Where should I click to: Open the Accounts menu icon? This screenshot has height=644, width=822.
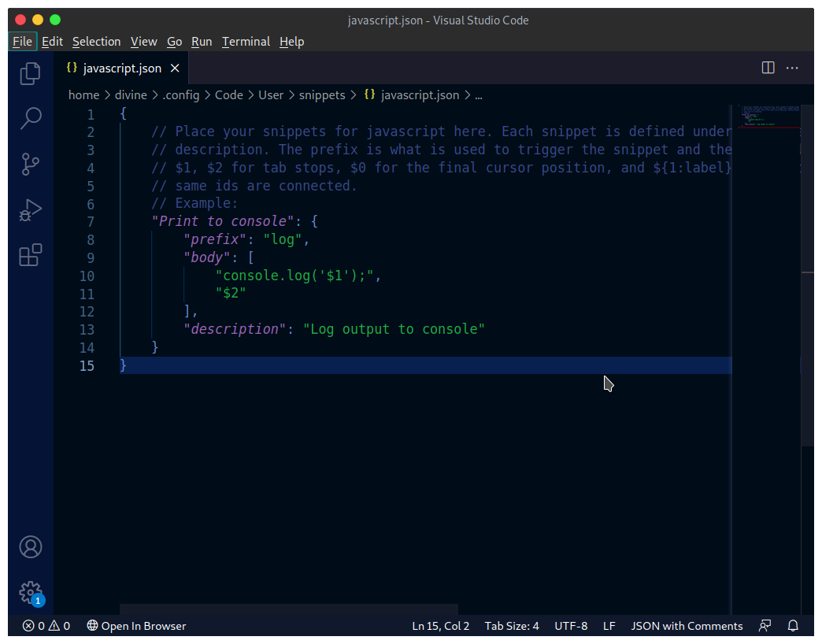(31, 547)
